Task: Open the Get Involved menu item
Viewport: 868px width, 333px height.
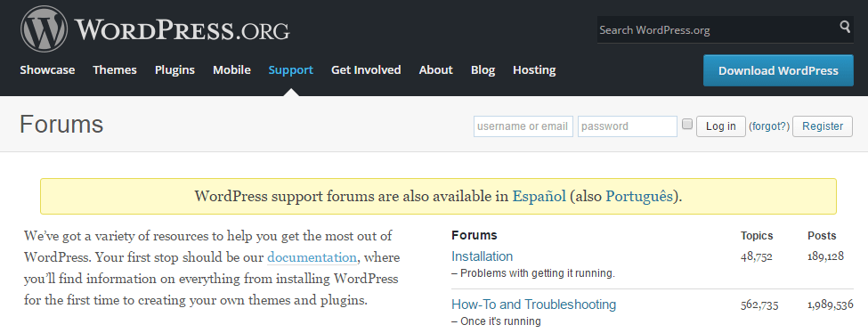Action: coord(366,69)
